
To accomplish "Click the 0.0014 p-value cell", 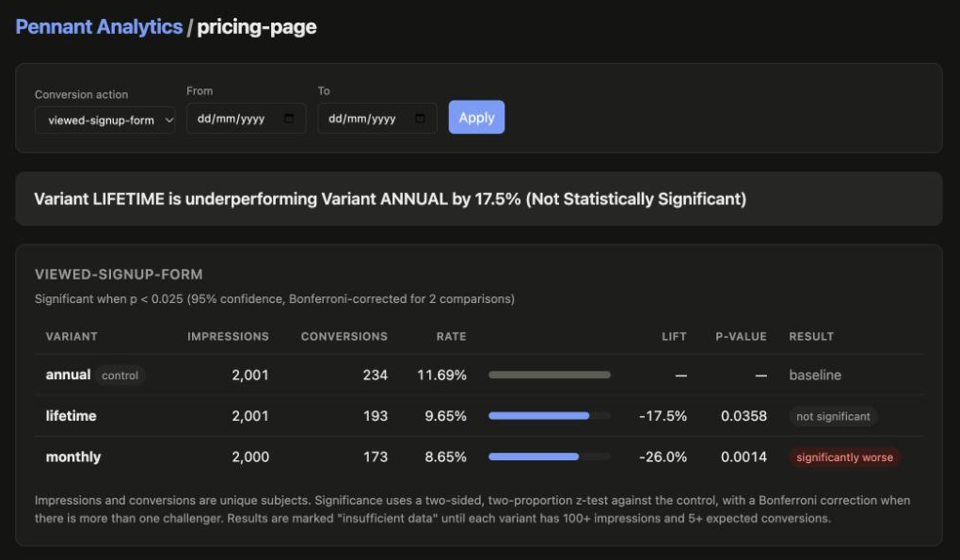I will [744, 456].
